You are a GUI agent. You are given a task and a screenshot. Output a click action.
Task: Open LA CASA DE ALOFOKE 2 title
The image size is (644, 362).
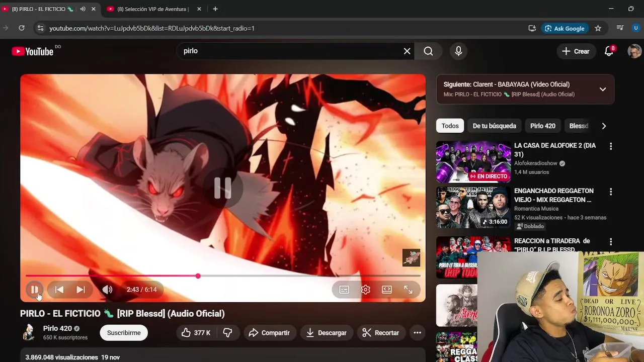point(555,150)
